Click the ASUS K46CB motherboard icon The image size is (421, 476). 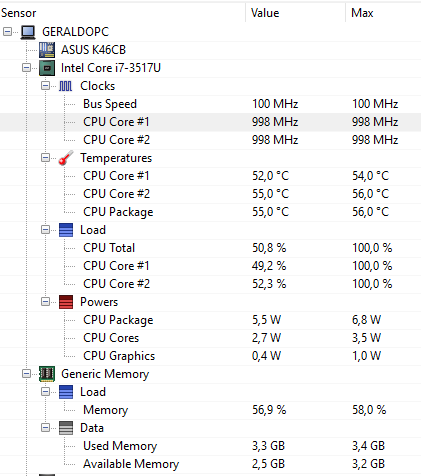point(47,50)
